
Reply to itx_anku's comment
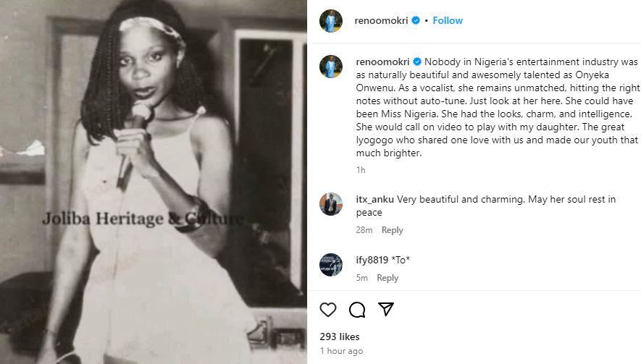coord(392,230)
